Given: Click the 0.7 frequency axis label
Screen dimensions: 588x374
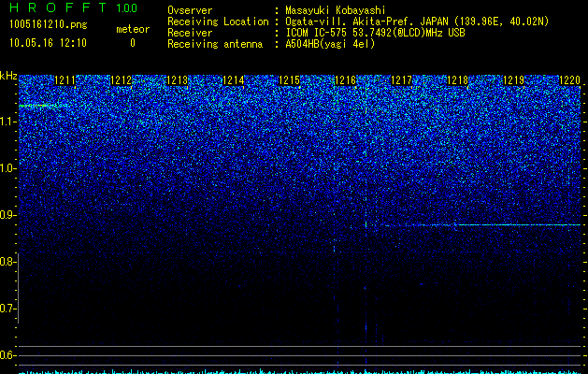Looking at the screenshot, I should pos(7,309).
